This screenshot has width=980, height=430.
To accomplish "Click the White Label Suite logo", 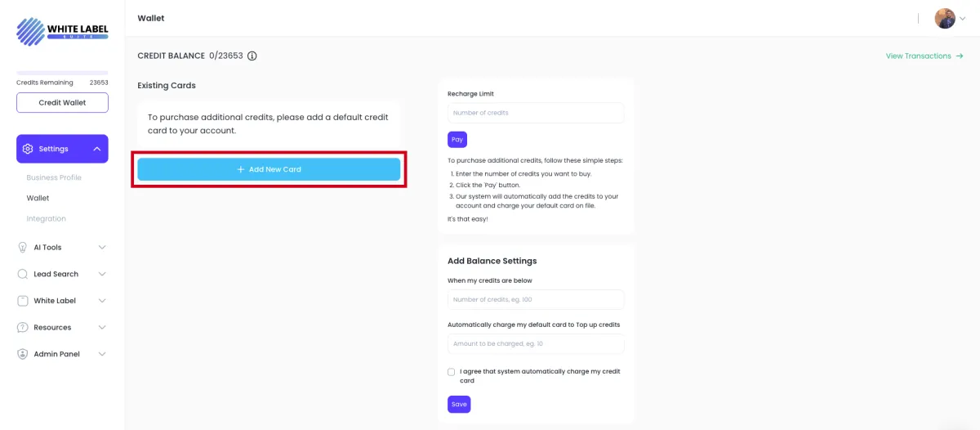I will point(62,32).
